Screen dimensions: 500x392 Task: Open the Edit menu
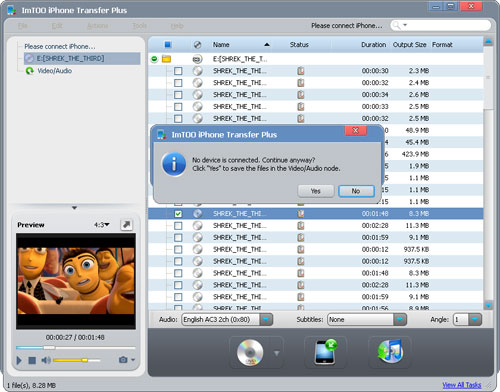coord(57,26)
